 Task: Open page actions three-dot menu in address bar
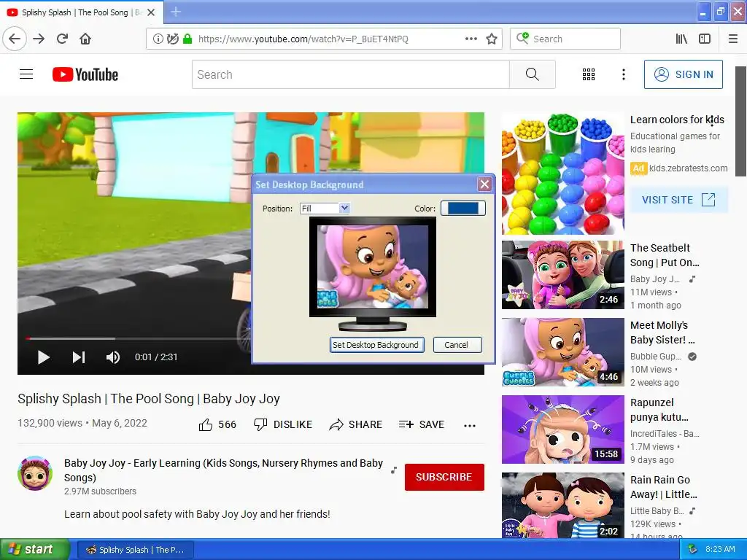471,39
